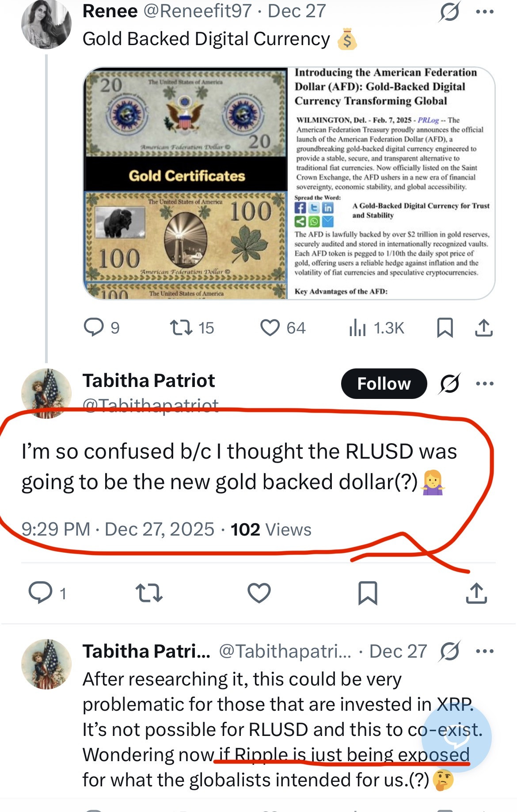Open more options for Tabitha Patriot's main tweet

click(x=485, y=383)
